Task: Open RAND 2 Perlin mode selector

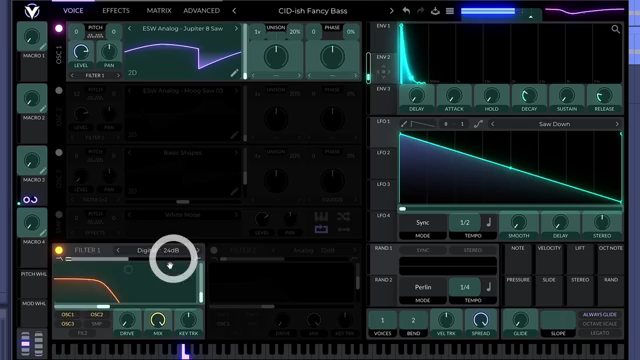Action: 422,287
